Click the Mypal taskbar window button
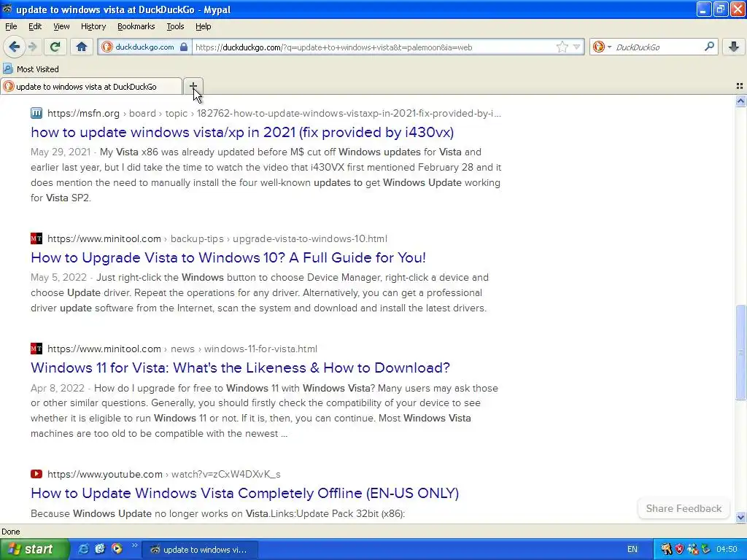This screenshot has width=747, height=560. point(200,550)
